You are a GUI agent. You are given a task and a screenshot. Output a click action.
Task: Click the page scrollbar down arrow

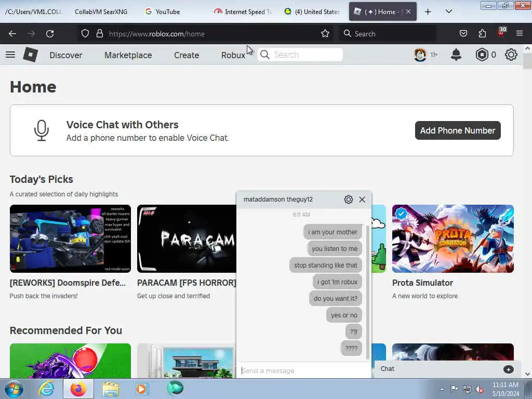click(527, 374)
